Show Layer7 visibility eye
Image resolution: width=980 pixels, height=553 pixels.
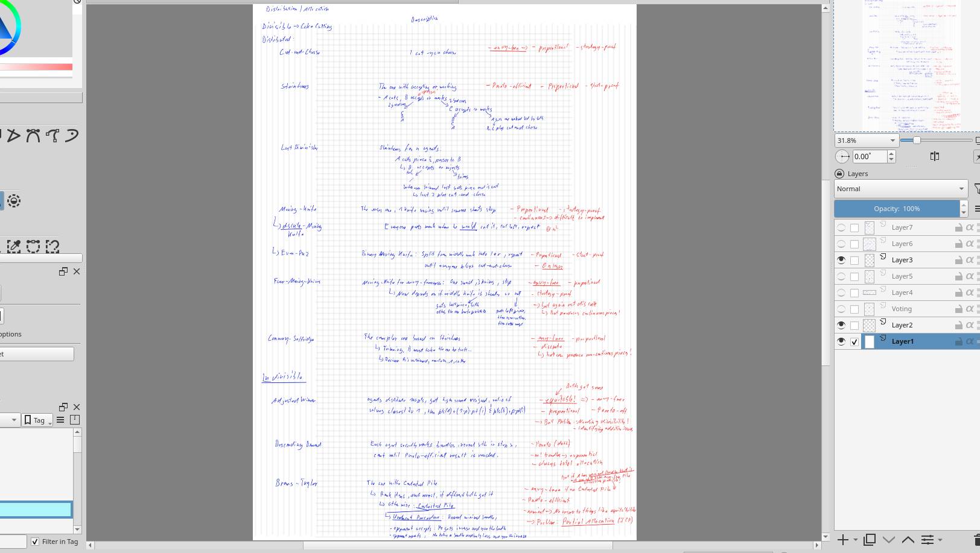coord(841,227)
